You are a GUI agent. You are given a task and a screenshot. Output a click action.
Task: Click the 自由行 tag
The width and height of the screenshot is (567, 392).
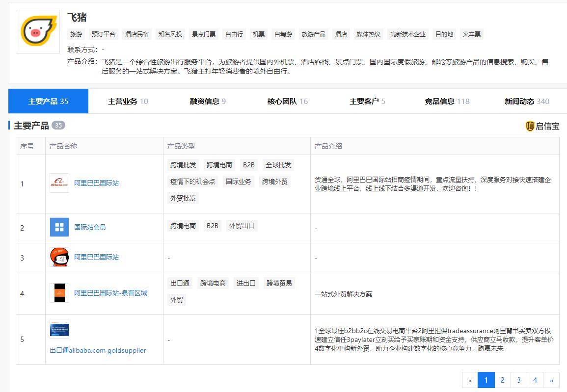pyautogui.click(x=234, y=34)
